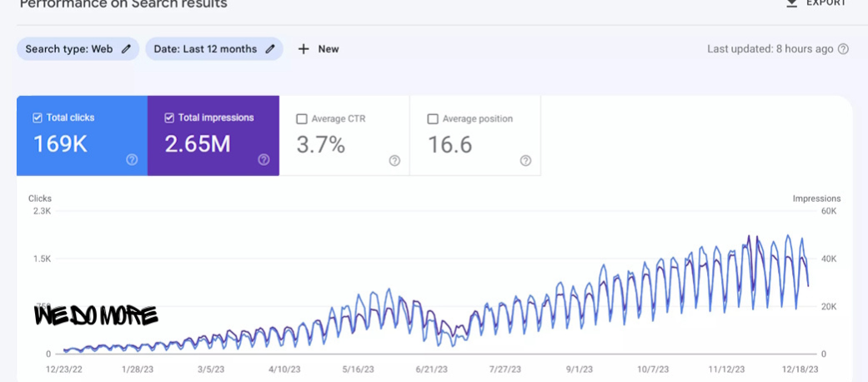Select the 16.6 Average position card

pyautogui.click(x=475, y=136)
